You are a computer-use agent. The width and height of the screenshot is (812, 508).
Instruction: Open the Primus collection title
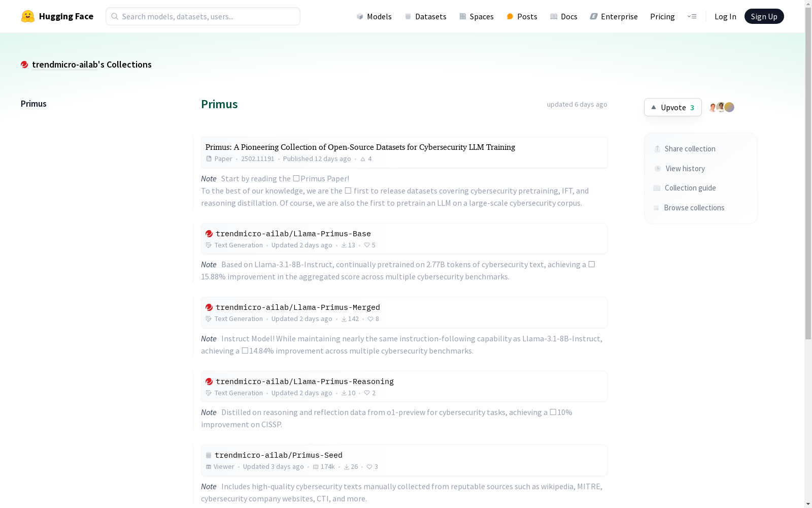point(219,104)
